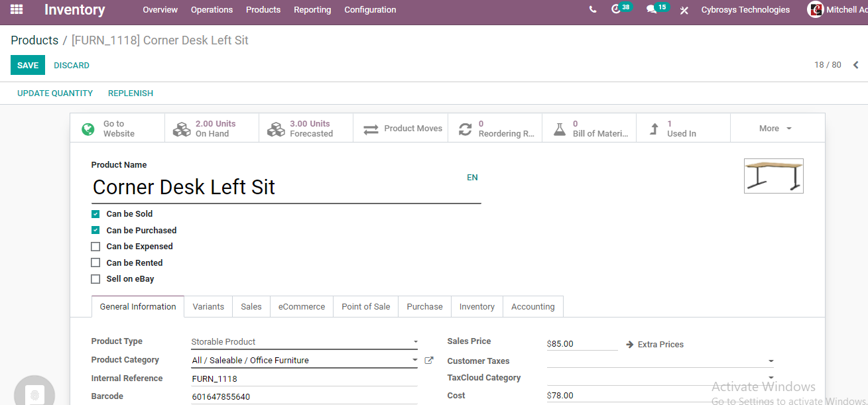The width and height of the screenshot is (868, 405).
Task: Open the Product Category dropdown
Action: (304, 361)
